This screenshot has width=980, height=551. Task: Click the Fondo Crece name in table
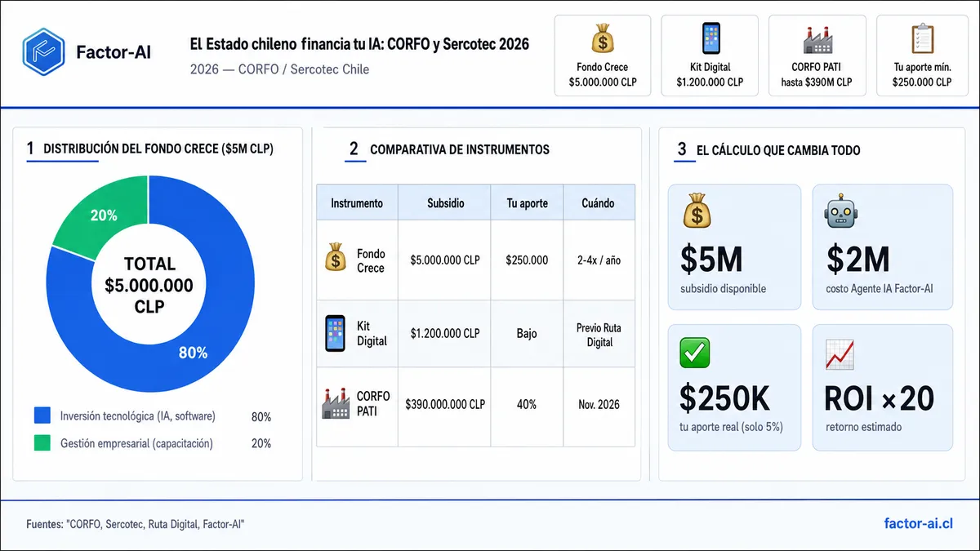(371, 260)
